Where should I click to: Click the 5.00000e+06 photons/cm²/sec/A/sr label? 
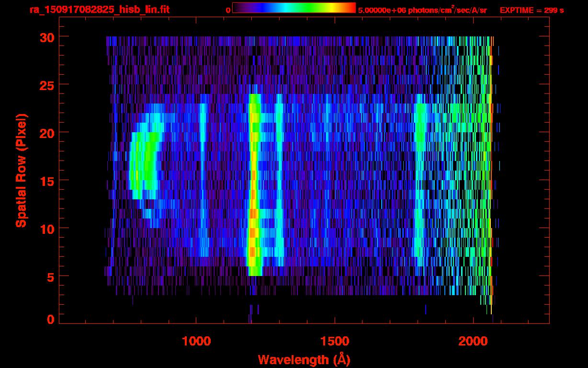423,10
